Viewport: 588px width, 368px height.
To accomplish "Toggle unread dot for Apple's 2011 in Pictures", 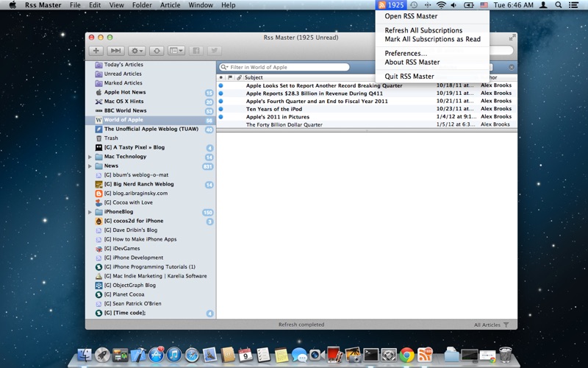I will (221, 117).
